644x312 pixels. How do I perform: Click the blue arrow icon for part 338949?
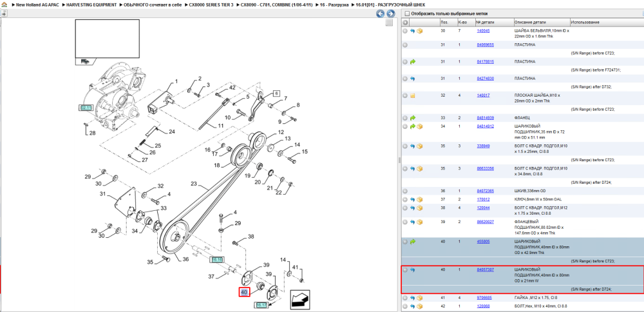click(x=413, y=146)
